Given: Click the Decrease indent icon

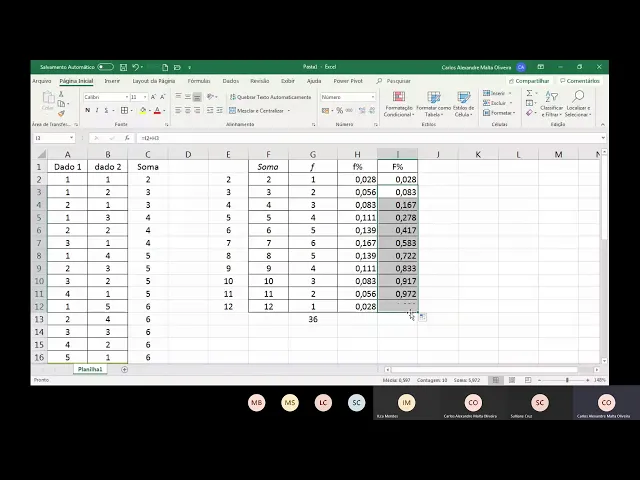Looking at the screenshot, I should pyautogui.click(x=210, y=110).
